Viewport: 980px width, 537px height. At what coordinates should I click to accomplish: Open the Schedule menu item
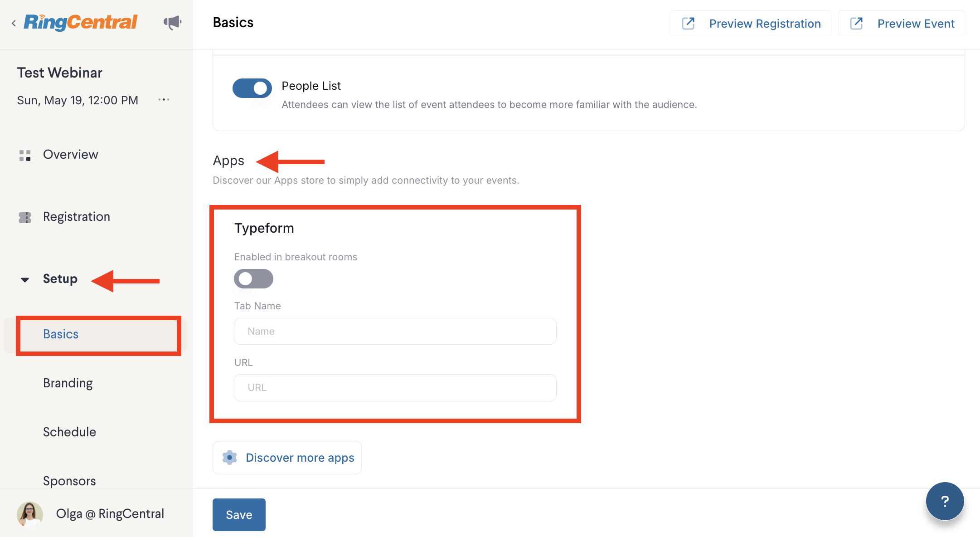[69, 432]
